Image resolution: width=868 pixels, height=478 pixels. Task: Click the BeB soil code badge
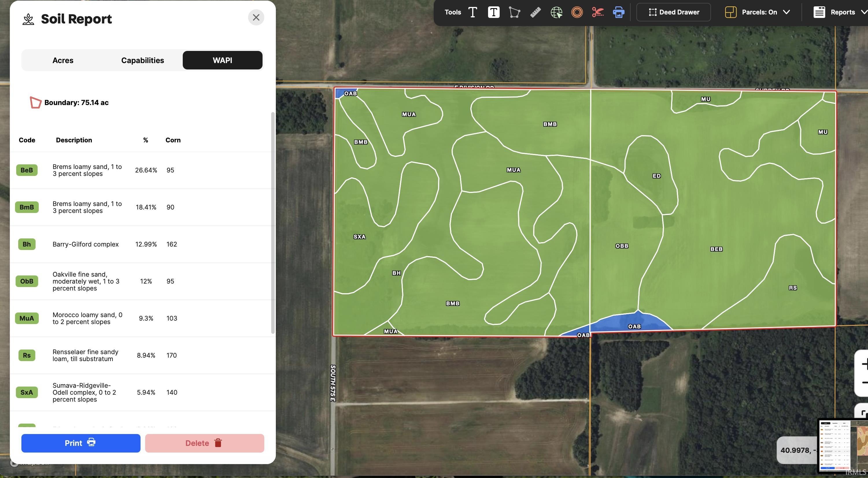point(27,170)
